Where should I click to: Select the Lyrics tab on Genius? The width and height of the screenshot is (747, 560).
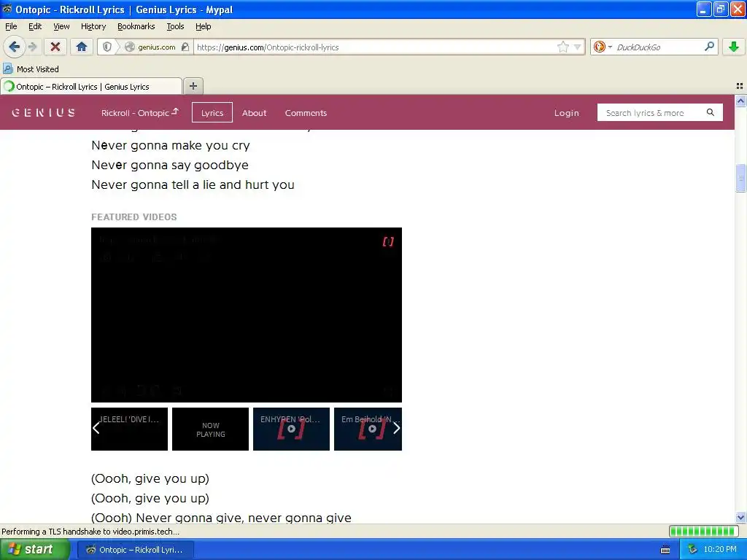pyautogui.click(x=212, y=112)
